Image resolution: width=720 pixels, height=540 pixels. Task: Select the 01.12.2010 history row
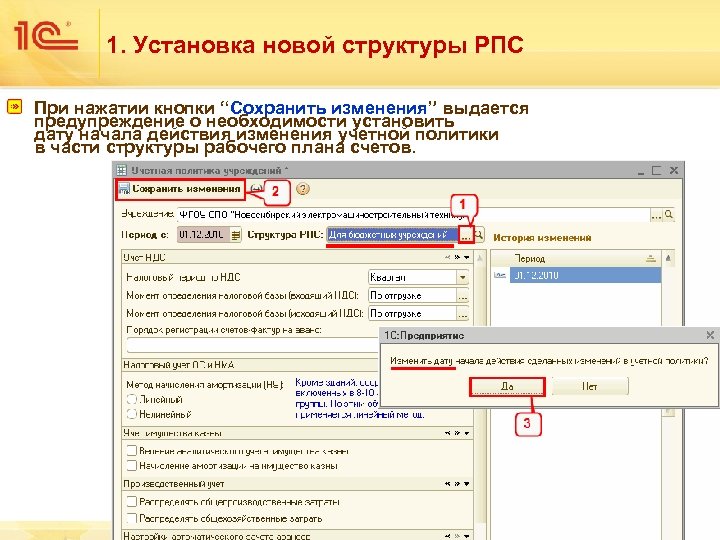tap(585, 275)
